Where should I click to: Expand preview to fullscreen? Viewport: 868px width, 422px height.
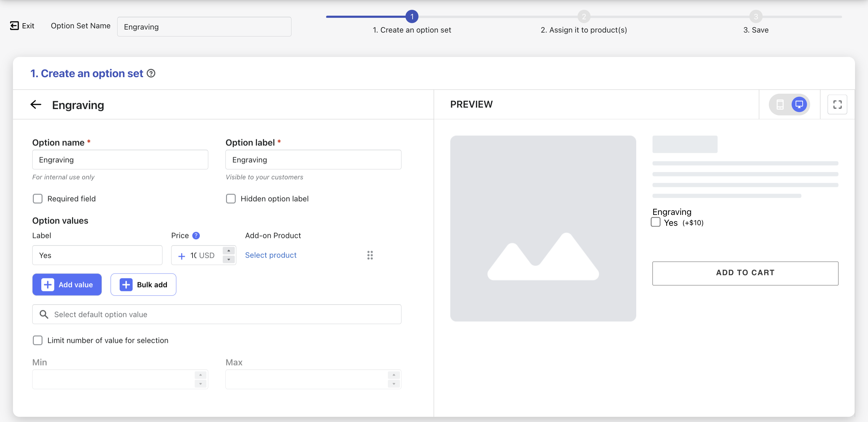837,105
